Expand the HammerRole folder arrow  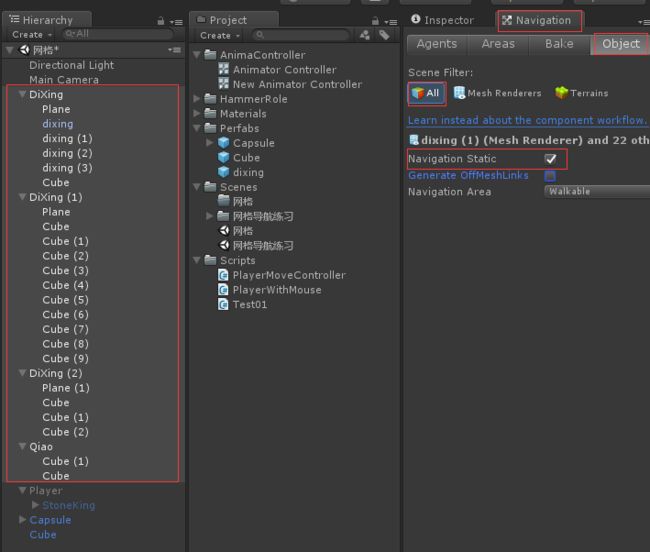(197, 99)
